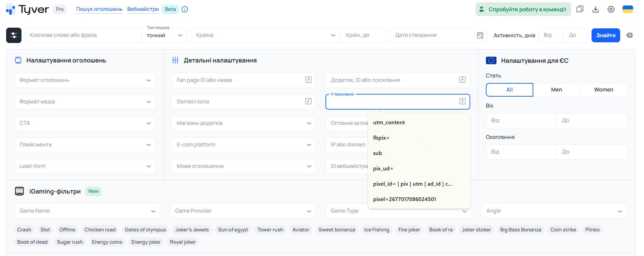Open the Мова оголошення dropdown
Viewport: 644px width, 256px height.
244,166
